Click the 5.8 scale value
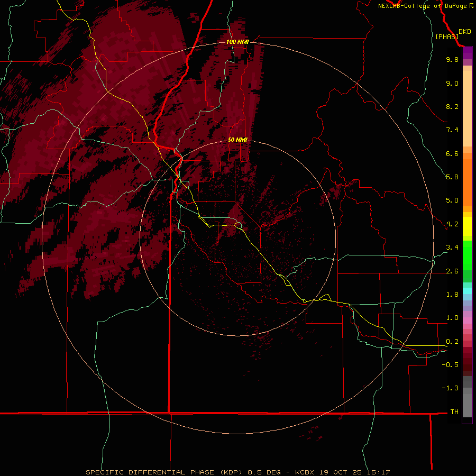476x476 pixels. [452, 177]
